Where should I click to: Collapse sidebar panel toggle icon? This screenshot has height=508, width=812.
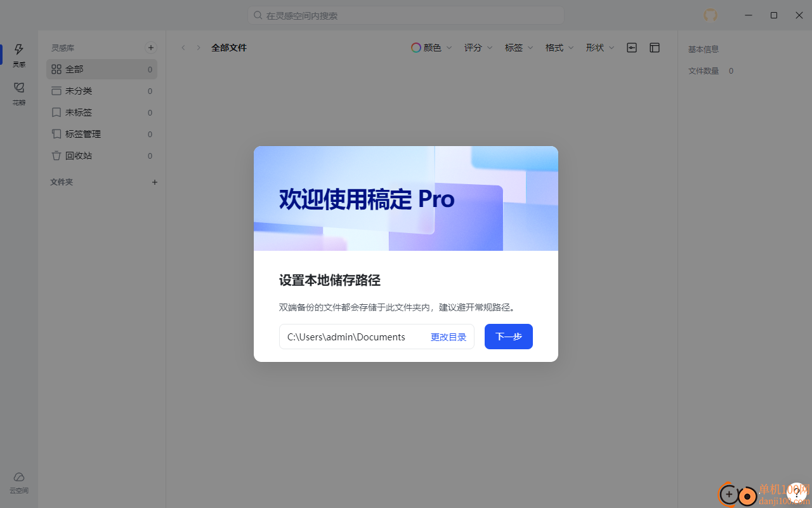pyautogui.click(x=632, y=48)
